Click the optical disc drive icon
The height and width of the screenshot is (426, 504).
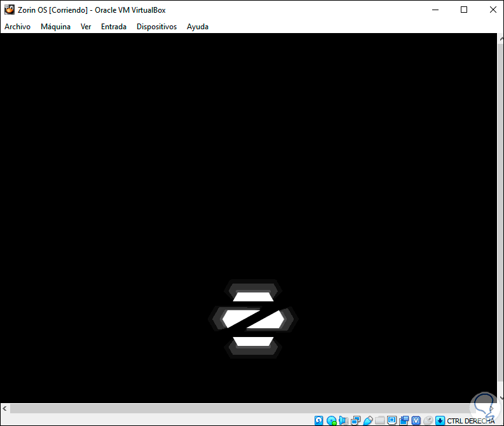[331, 420]
